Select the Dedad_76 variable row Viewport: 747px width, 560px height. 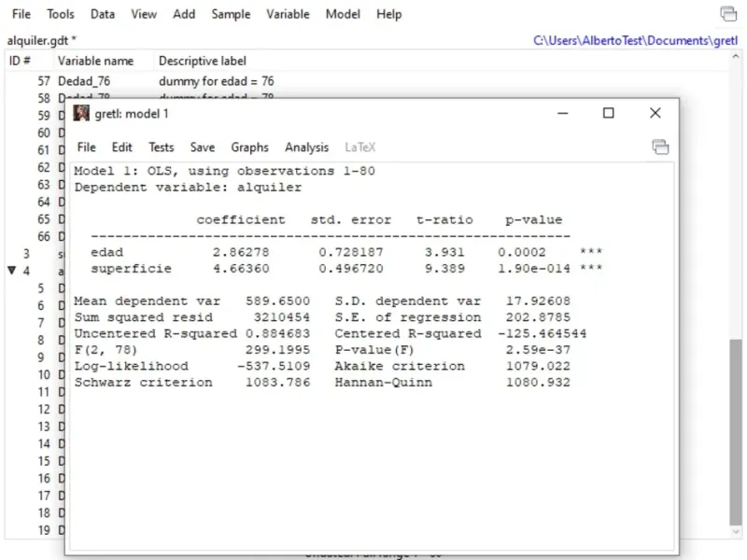coord(367,81)
